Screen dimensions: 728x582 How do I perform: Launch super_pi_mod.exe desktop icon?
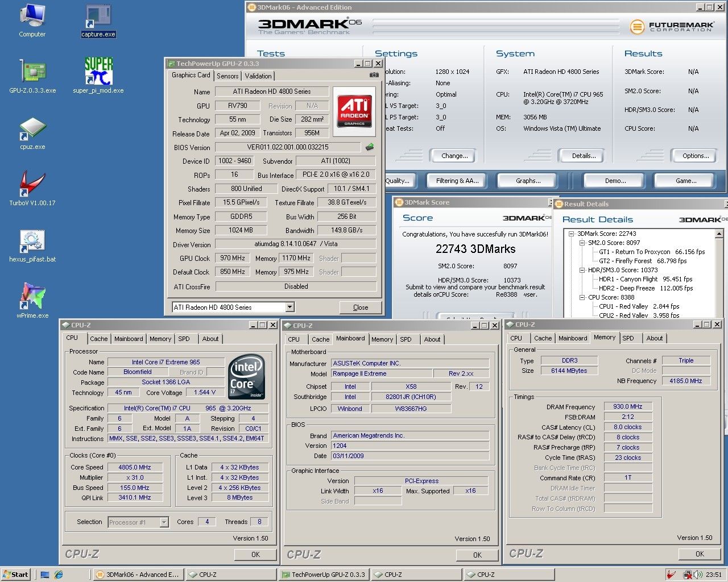coord(98,76)
